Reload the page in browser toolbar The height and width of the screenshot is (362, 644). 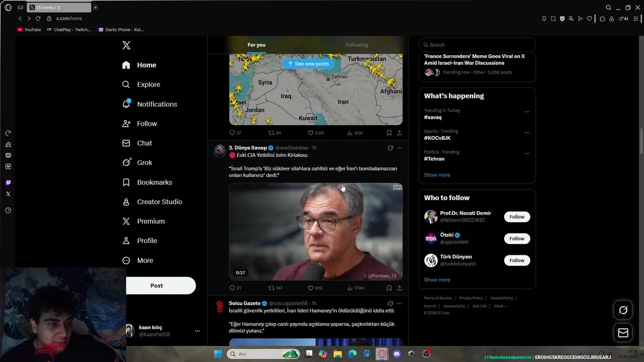click(38, 19)
